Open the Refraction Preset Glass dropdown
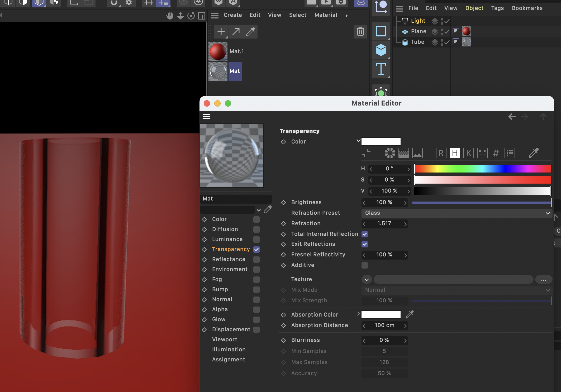The image size is (561, 392). click(x=457, y=213)
